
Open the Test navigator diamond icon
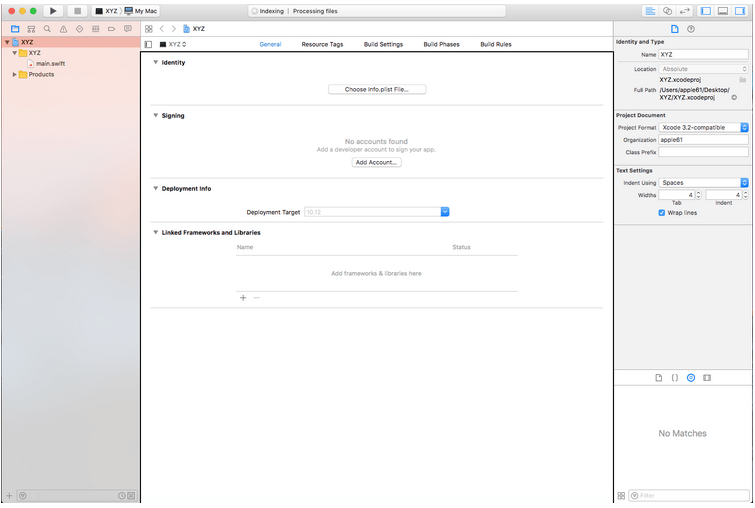pyautogui.click(x=79, y=29)
